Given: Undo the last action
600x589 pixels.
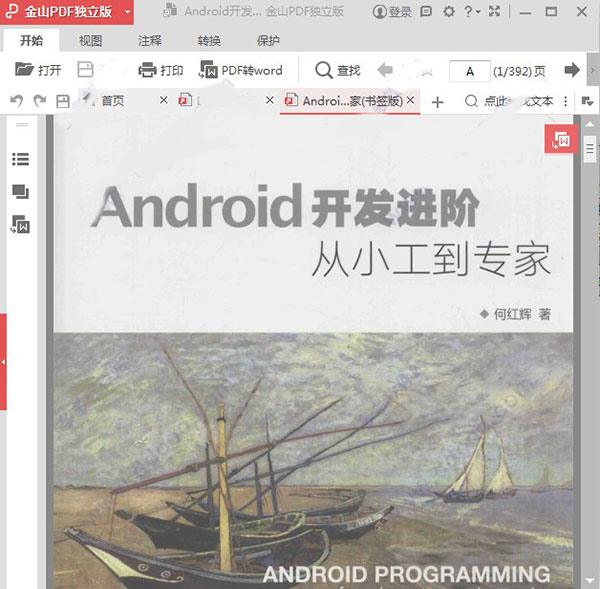Looking at the screenshot, I should pos(16,101).
